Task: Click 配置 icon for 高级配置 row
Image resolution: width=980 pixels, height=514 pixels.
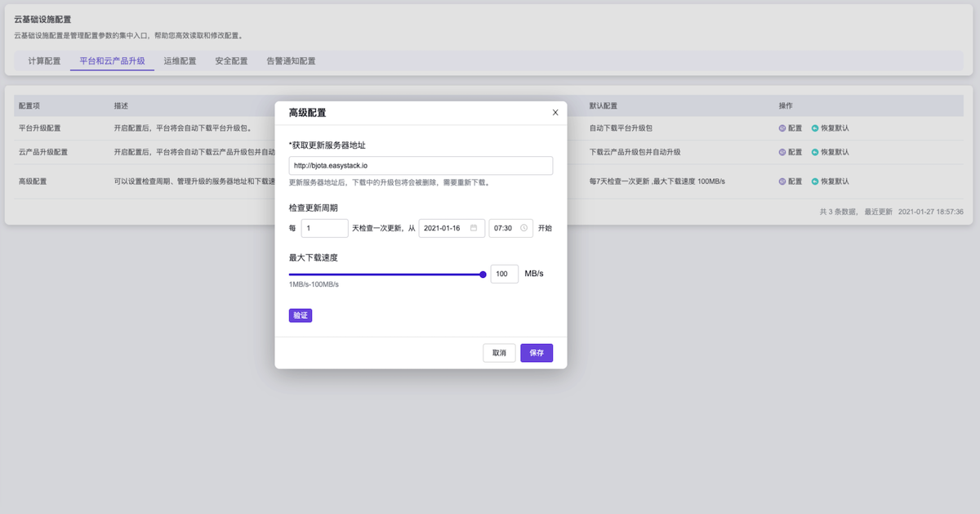Action: pyautogui.click(x=782, y=181)
